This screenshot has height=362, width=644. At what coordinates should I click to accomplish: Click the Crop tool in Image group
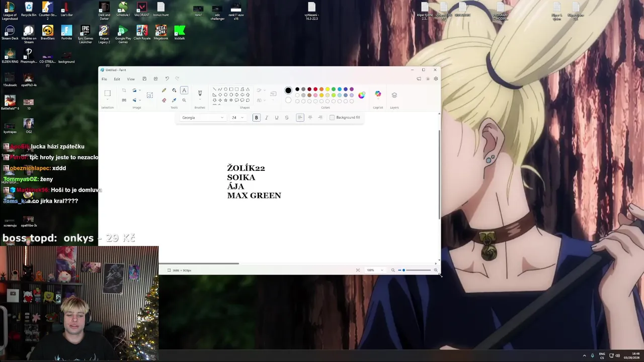click(x=124, y=90)
